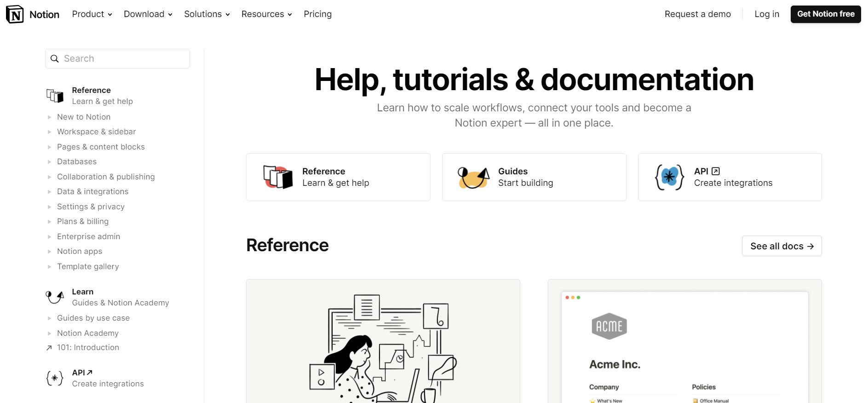Expand the Notion Academy section
Viewport: 868px width, 403px height.
coord(50,334)
